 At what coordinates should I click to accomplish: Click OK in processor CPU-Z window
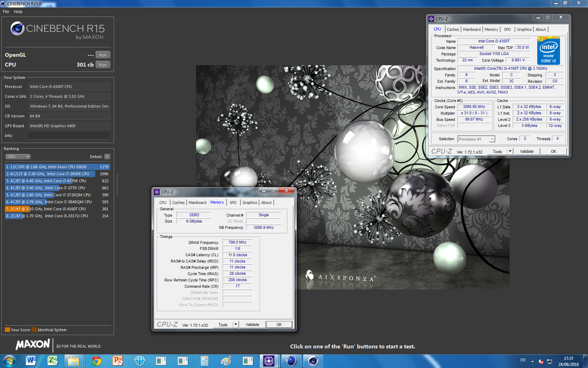pos(553,151)
